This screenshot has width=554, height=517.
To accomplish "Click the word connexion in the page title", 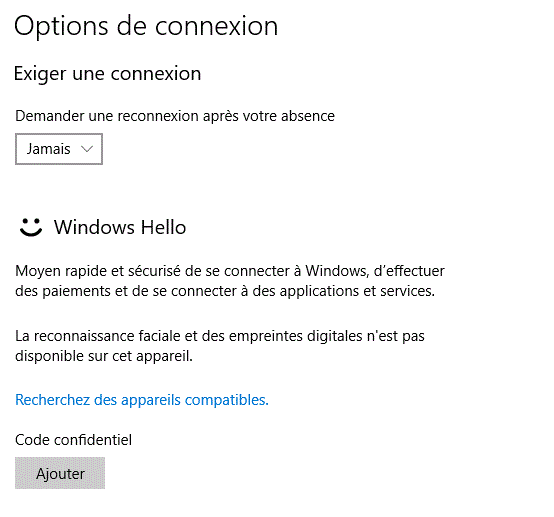I will (x=217, y=26).
